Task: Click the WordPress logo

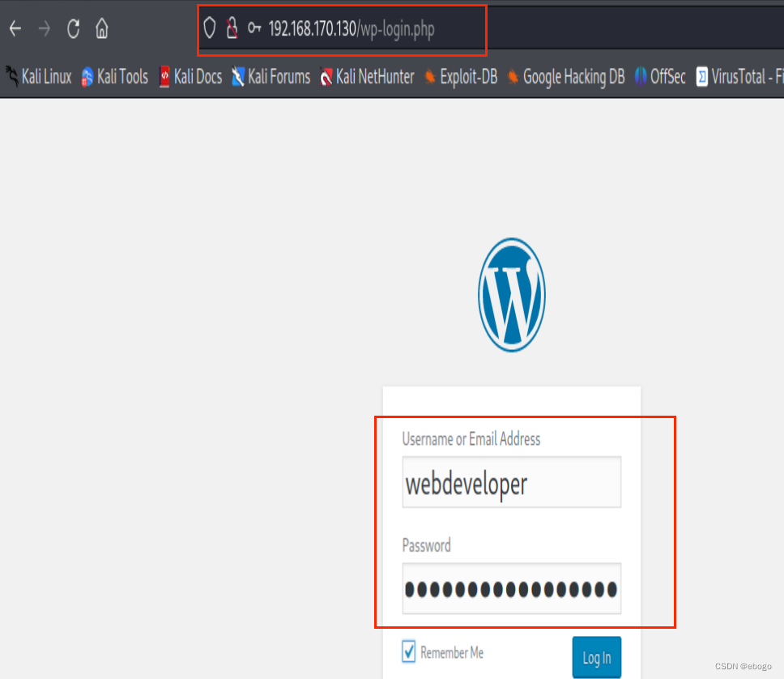Action: 512,295
